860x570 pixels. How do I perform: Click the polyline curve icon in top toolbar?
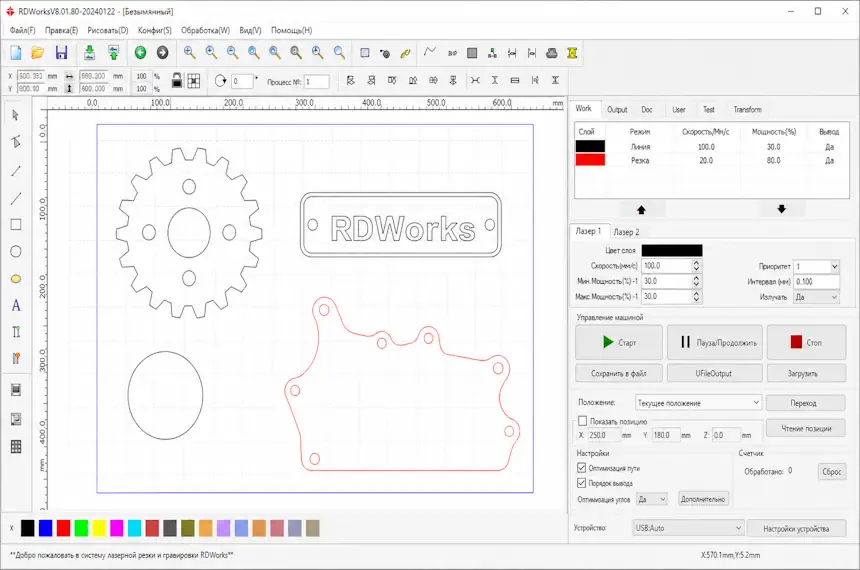pos(430,53)
